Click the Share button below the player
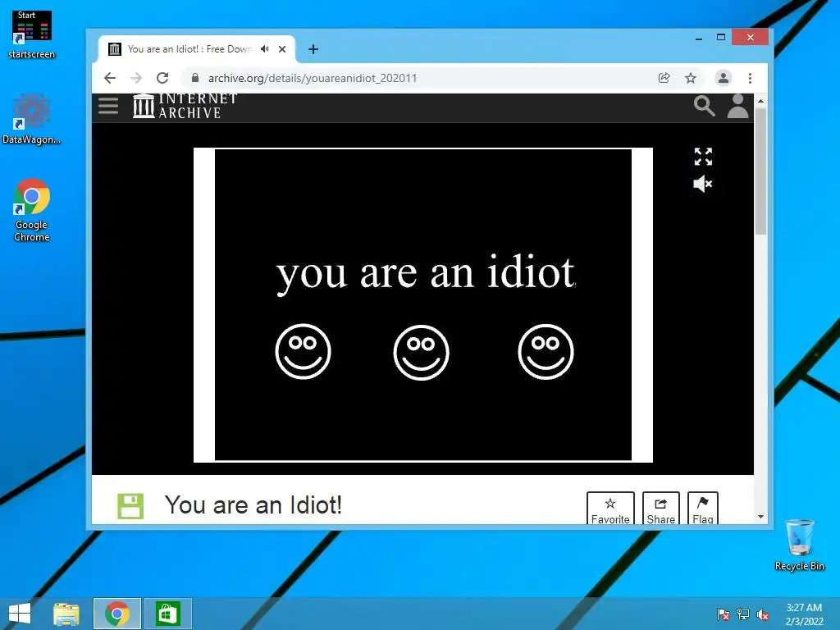Screen dimensions: 840x630 point(660,509)
